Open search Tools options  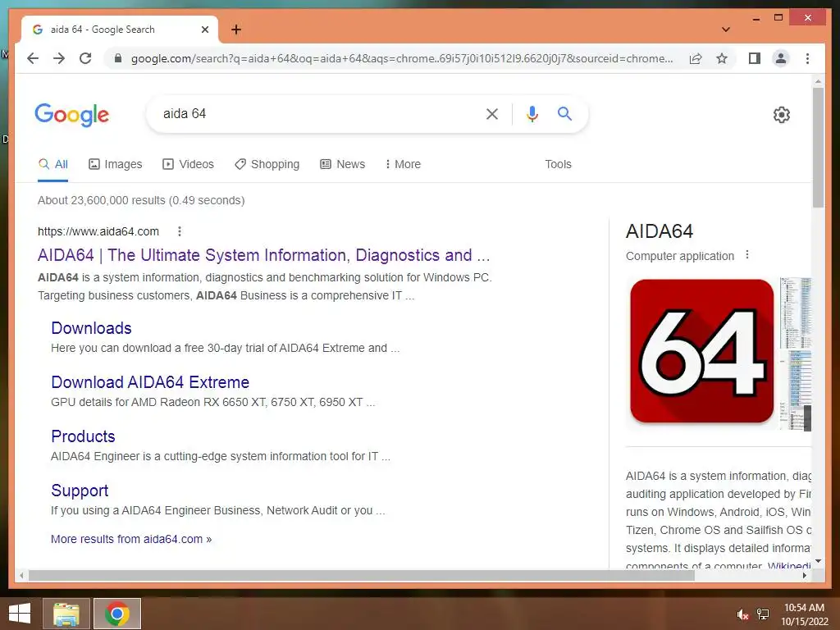point(558,164)
